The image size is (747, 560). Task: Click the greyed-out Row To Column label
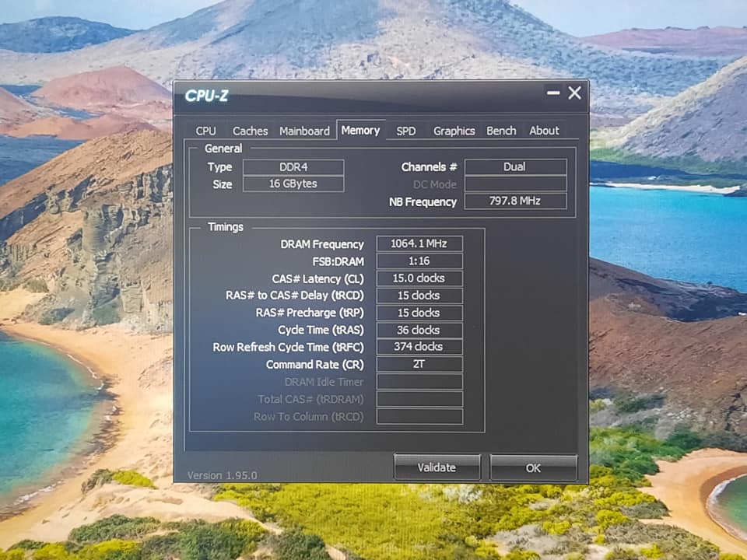click(x=308, y=417)
